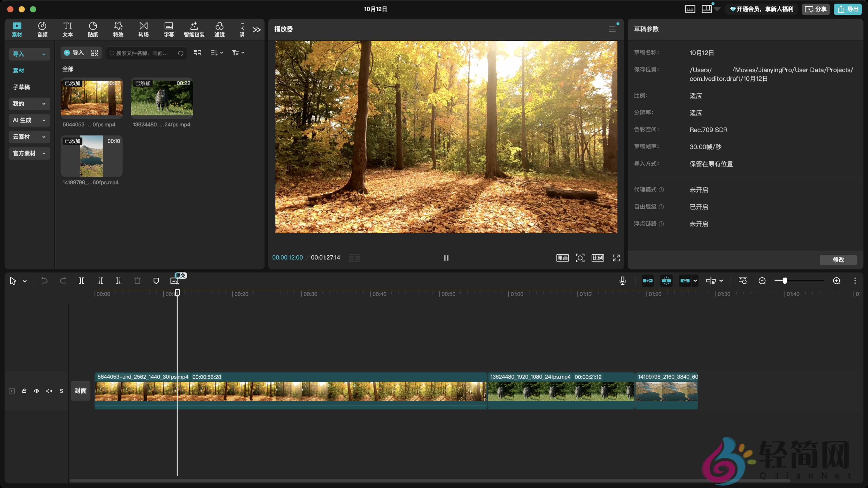Click timeline zoom out minus icon

pyautogui.click(x=762, y=281)
